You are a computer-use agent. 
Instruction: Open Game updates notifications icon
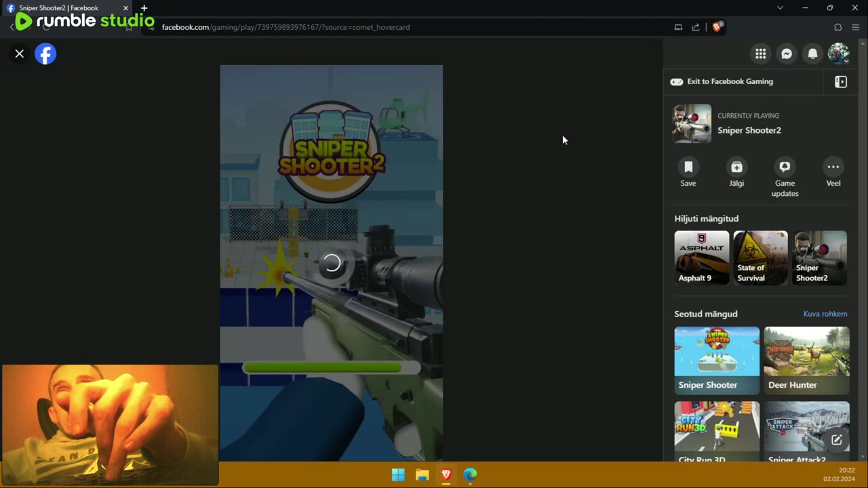(x=785, y=167)
